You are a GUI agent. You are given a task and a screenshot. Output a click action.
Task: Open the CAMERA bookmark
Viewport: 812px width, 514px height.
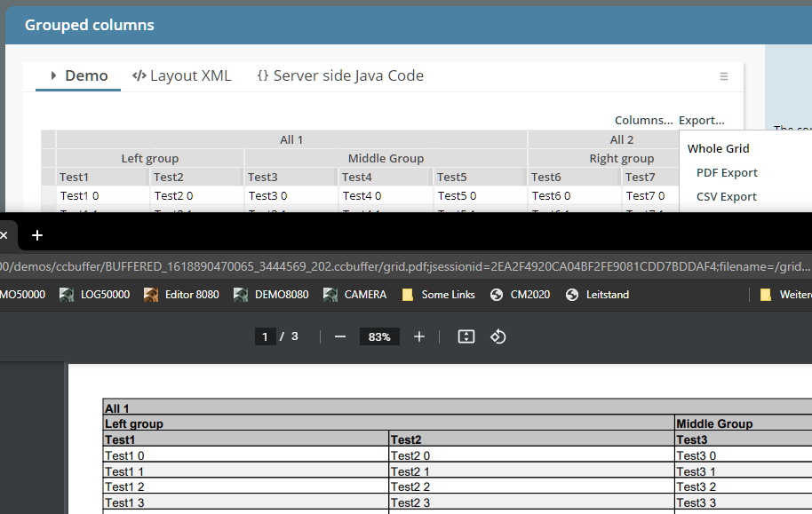click(x=354, y=295)
